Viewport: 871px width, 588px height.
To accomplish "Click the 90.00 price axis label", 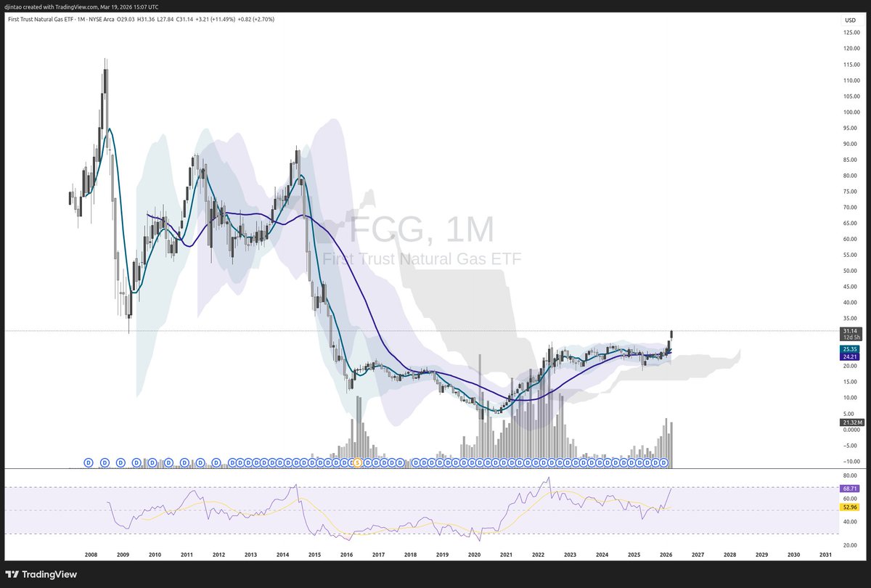I will [851, 144].
